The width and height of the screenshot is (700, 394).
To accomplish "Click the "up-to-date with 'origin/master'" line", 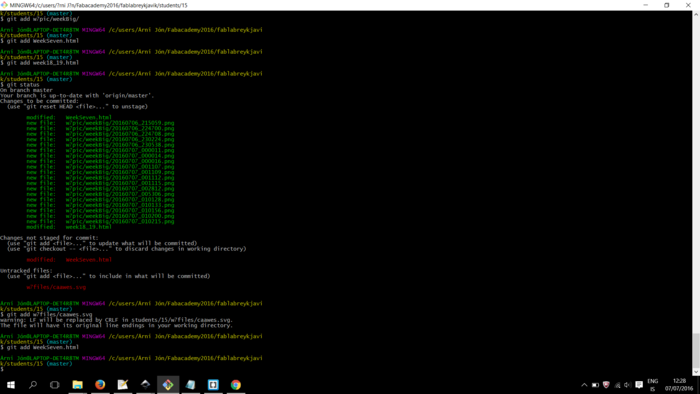I will pos(77,95).
